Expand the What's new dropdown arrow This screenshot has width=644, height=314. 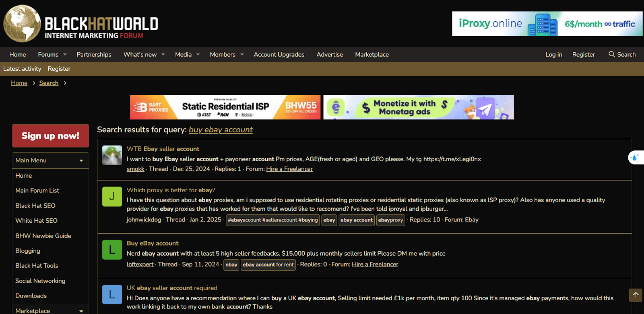pos(163,55)
